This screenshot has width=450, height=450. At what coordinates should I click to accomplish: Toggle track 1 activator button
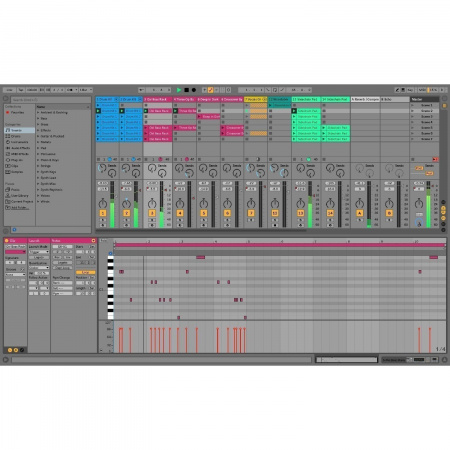103,213
